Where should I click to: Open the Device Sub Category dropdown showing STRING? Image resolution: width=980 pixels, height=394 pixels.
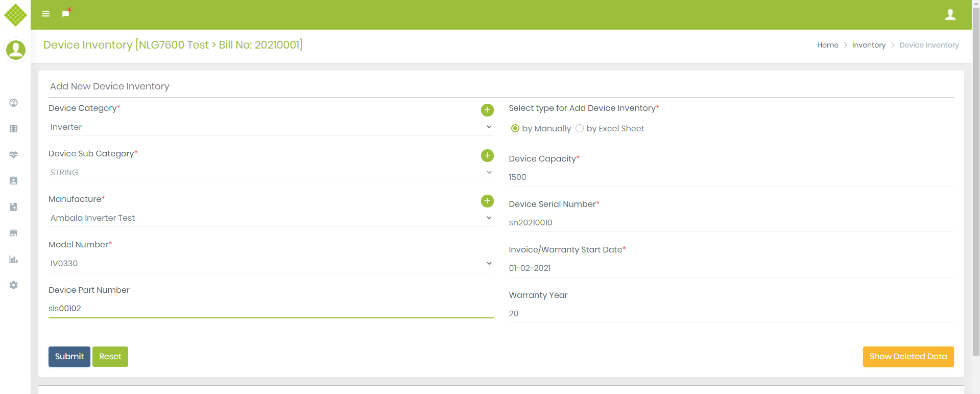pyautogui.click(x=271, y=172)
